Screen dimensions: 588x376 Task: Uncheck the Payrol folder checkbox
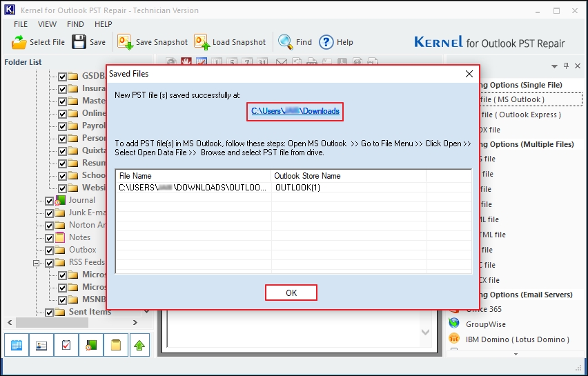click(62, 126)
